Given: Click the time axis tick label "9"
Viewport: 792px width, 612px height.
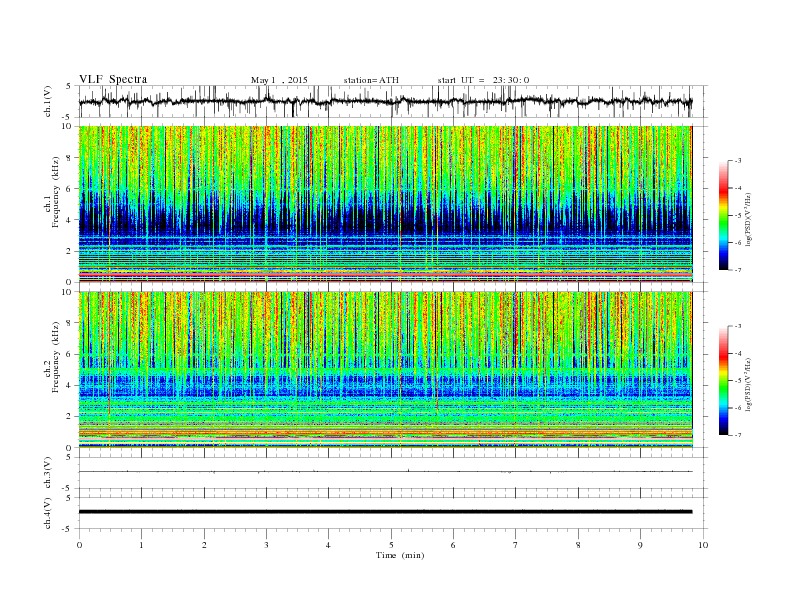Looking at the screenshot, I should pos(640,545).
